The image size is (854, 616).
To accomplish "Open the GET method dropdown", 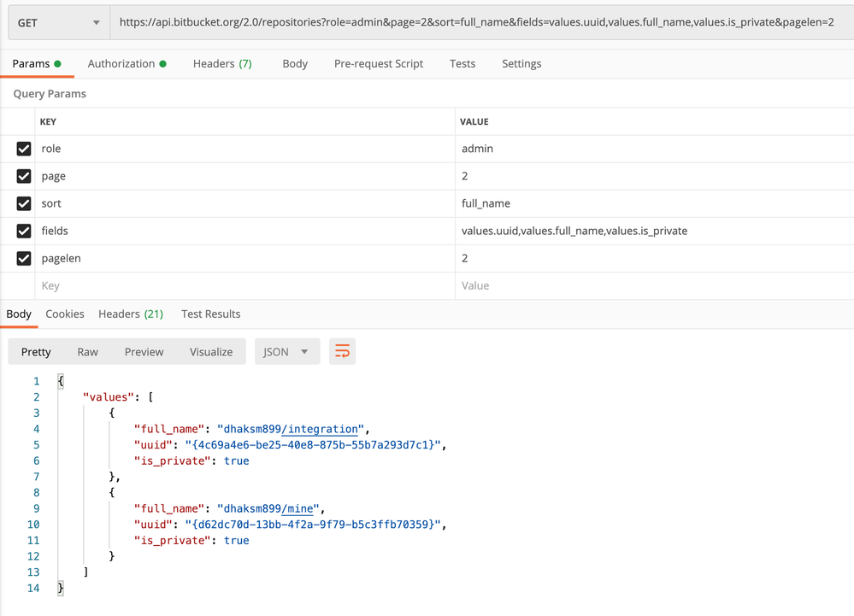I will (x=59, y=23).
